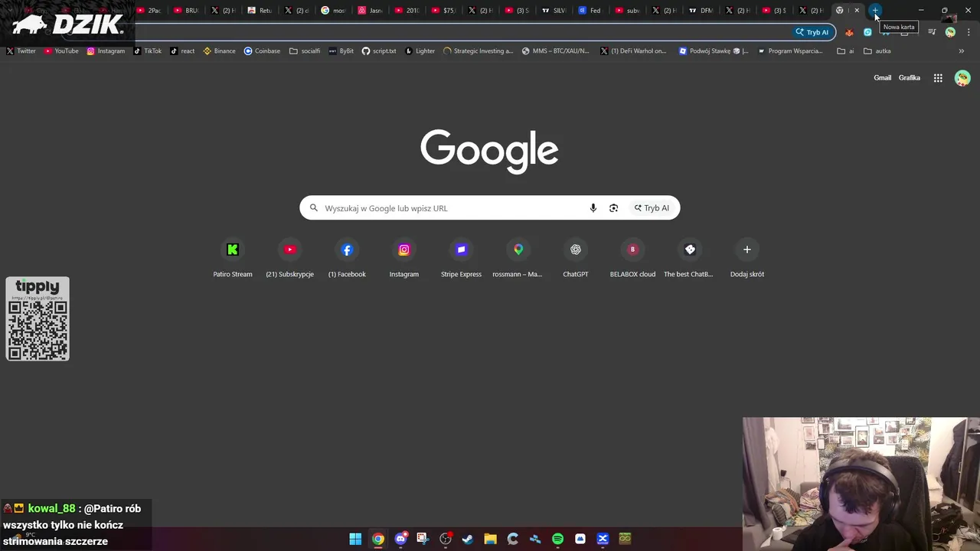Open the Instagram shortcut tile
Image resolution: width=980 pixels, height=551 pixels.
[403, 259]
